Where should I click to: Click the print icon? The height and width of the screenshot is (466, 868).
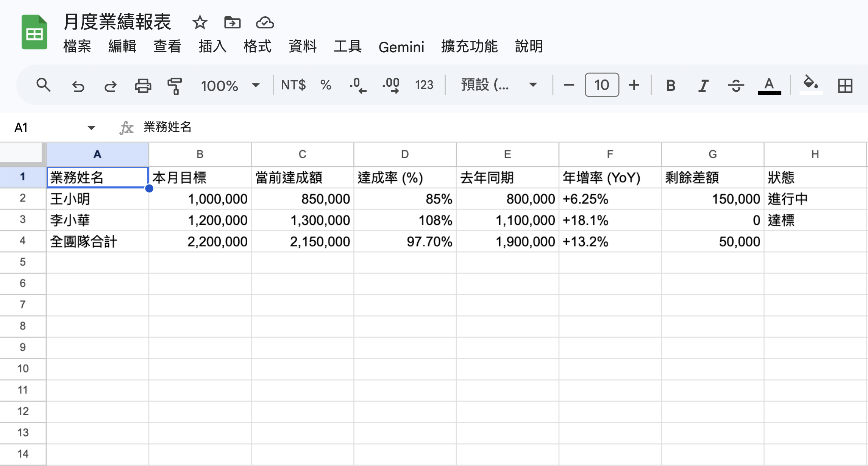143,85
